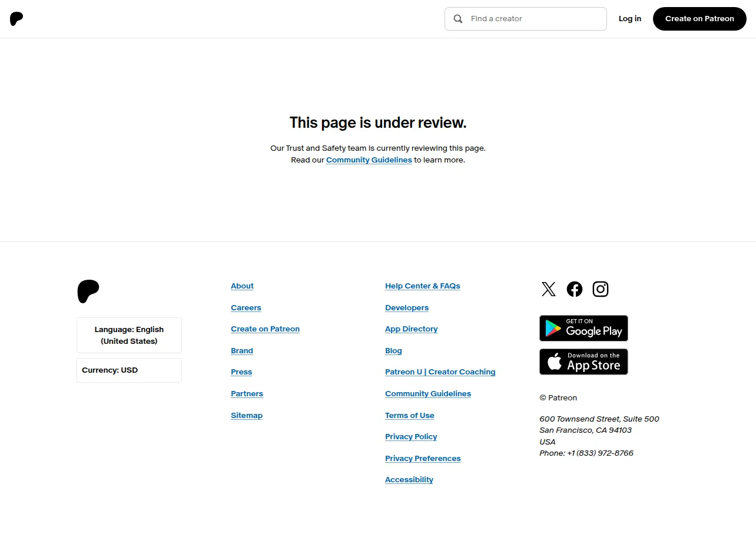
Task: Click the © Patreon copyright text
Action: (558, 398)
